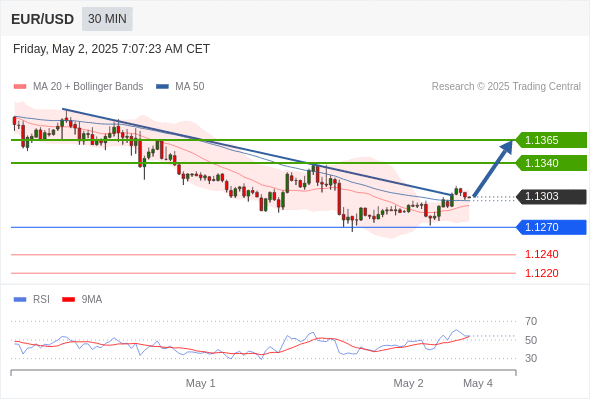This screenshot has width=590, height=400.
Task: Click the blue 1.1270 pivot tag
Action: (x=551, y=227)
